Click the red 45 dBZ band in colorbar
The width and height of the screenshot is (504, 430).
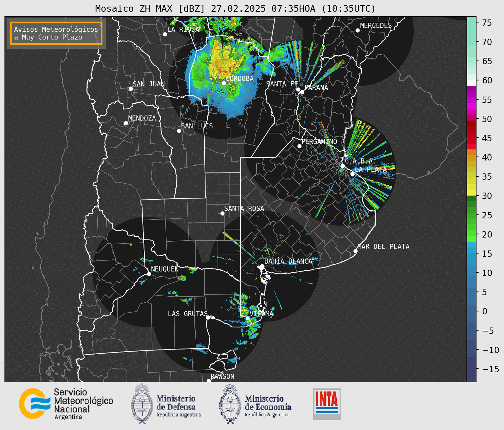click(471, 138)
